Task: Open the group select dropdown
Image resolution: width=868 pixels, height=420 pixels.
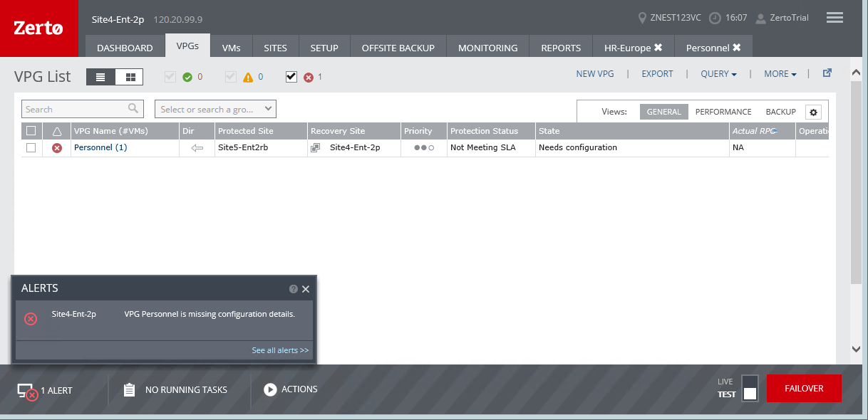Action: pyautogui.click(x=215, y=109)
